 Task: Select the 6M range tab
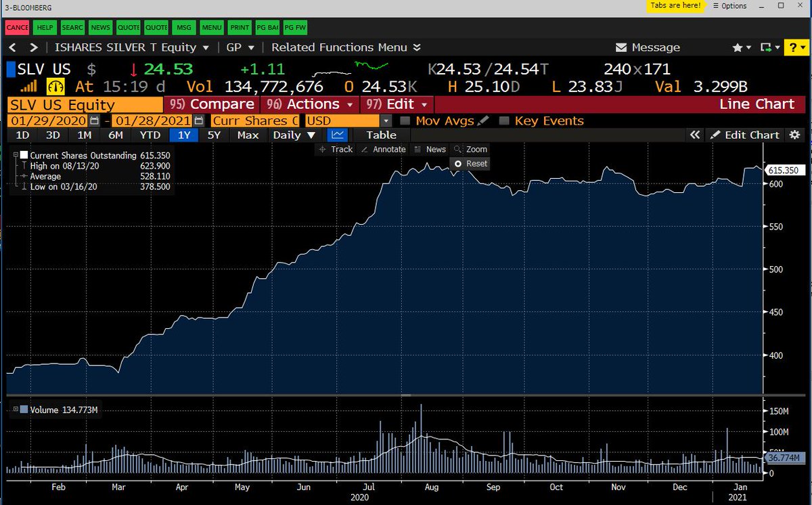tap(116, 135)
